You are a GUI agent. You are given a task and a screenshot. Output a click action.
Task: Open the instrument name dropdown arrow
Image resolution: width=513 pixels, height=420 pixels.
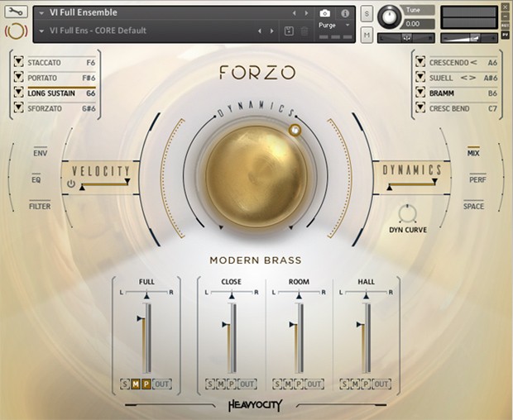point(41,13)
